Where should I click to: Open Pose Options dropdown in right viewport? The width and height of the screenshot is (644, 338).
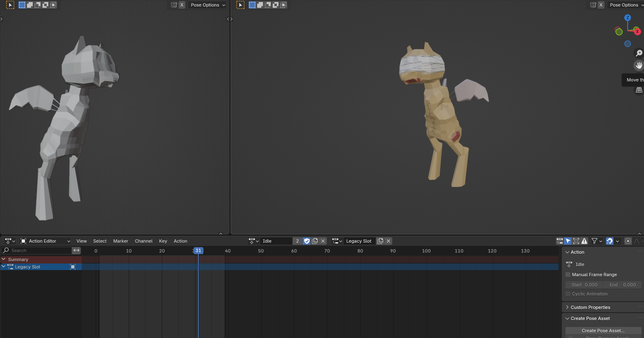pyautogui.click(x=625, y=5)
